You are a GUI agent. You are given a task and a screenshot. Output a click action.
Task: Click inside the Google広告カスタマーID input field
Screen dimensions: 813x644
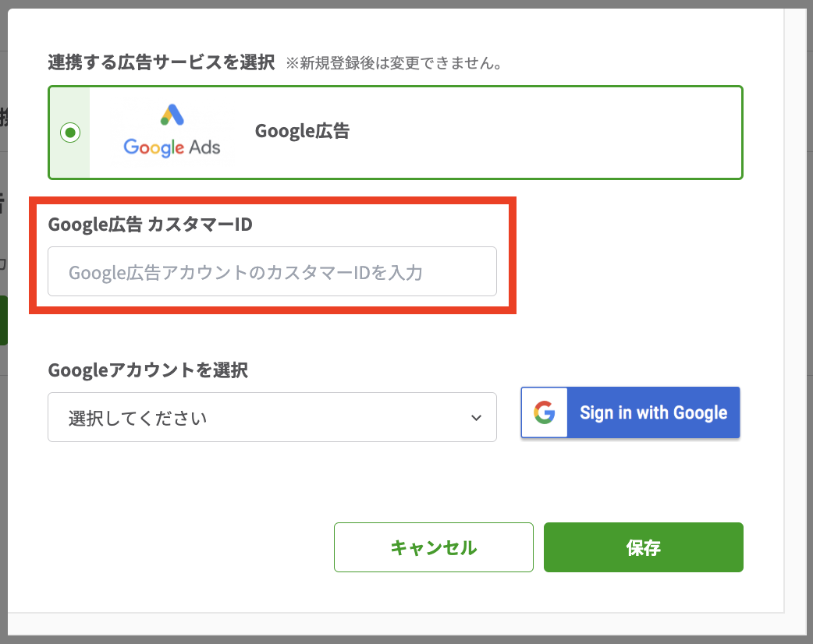pos(272,271)
